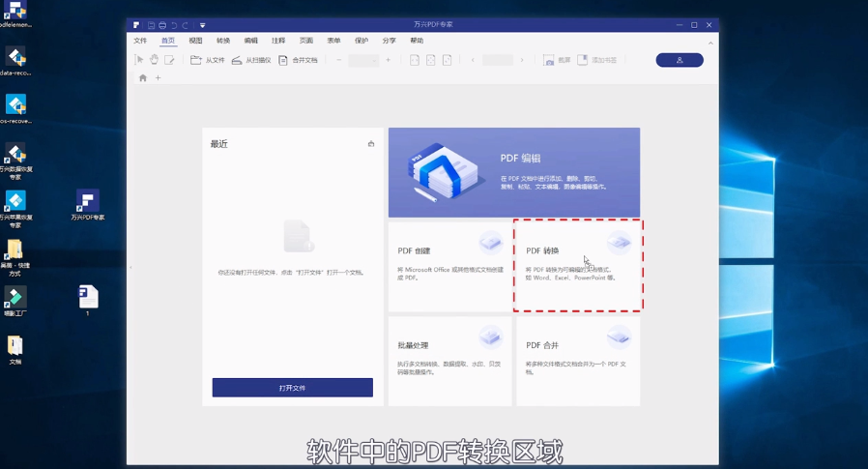This screenshot has width=868, height=469.
Task: Click 从扫描仪 create from scanner
Action: 251,60
